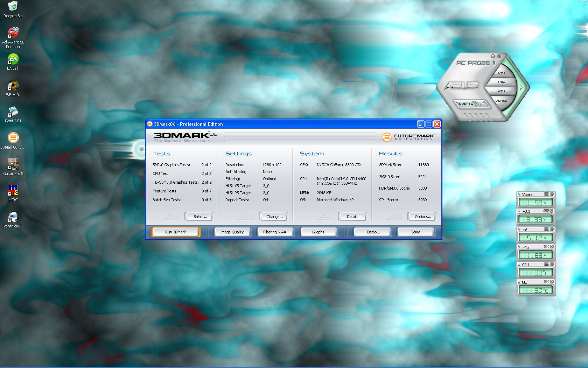The width and height of the screenshot is (588, 368).
Task: Click the dock icon on the +5 sensor
Action: click(546, 229)
